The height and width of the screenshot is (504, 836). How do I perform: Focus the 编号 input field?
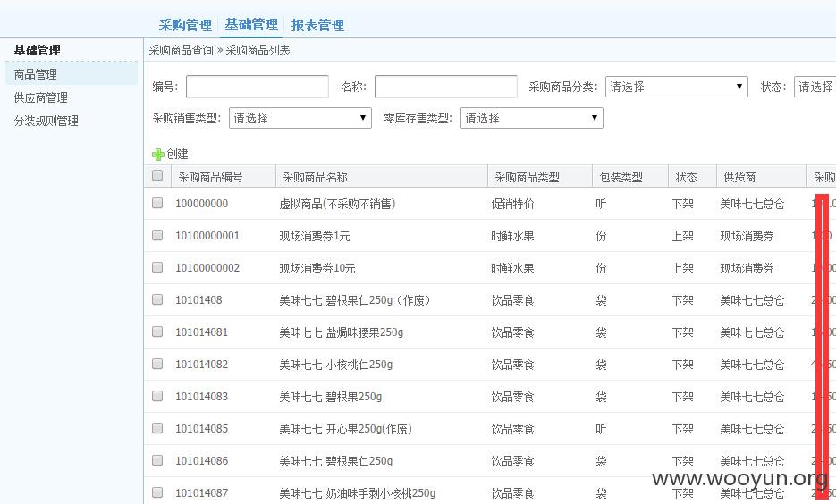257,87
